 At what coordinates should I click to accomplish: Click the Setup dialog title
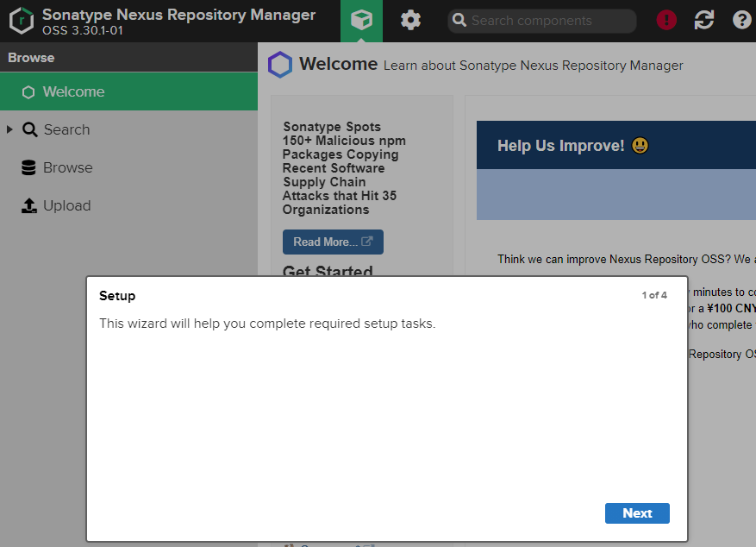[x=117, y=296]
